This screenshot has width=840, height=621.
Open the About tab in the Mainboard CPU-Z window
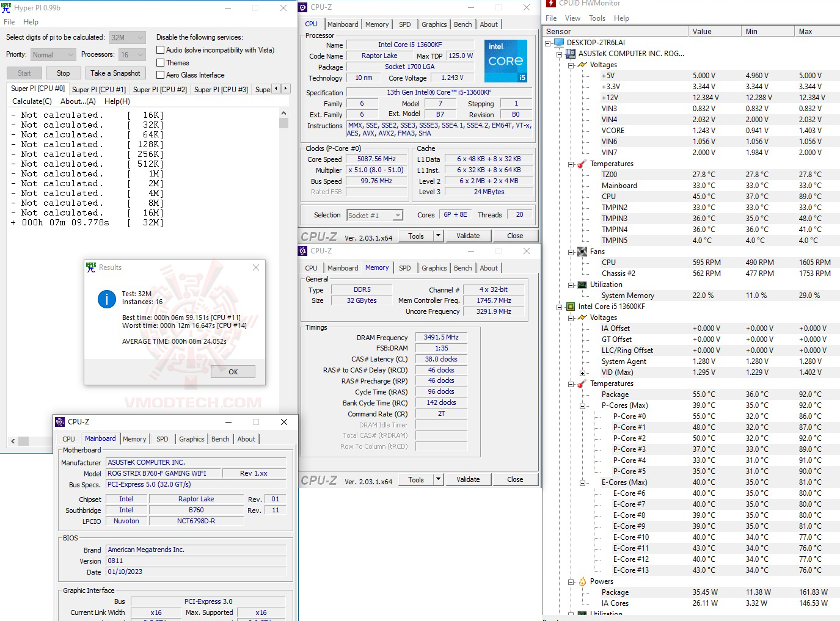pyautogui.click(x=246, y=439)
